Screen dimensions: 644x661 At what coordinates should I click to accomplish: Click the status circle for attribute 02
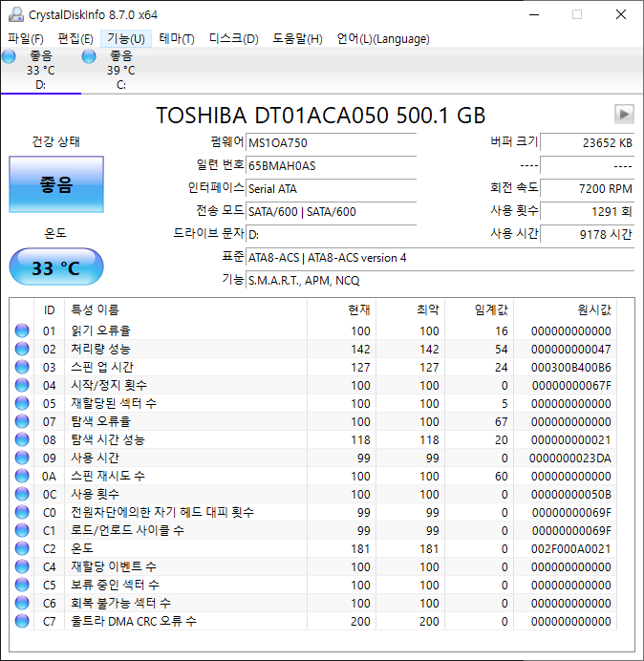[x=22, y=349]
